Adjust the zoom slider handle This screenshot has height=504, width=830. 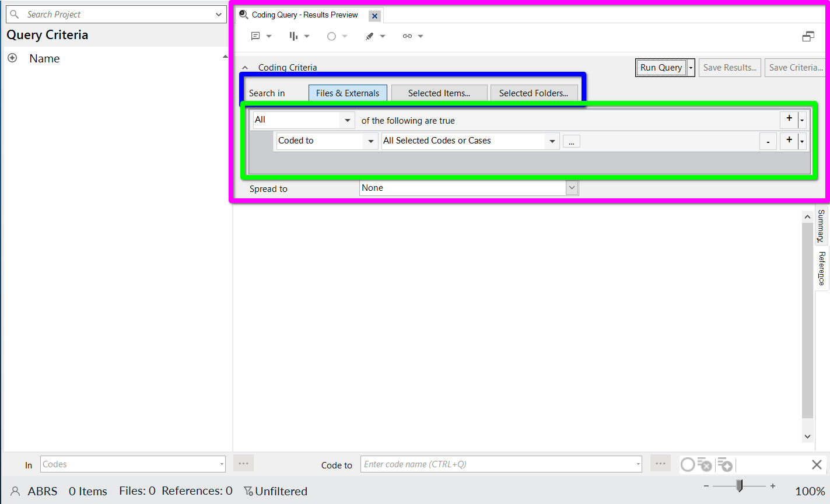(x=740, y=485)
